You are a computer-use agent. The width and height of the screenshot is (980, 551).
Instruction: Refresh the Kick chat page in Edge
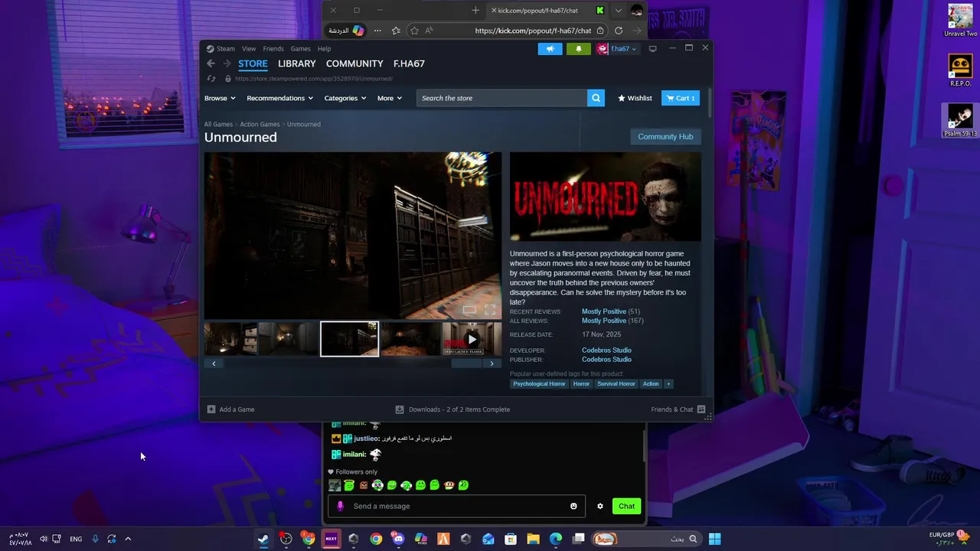(619, 31)
